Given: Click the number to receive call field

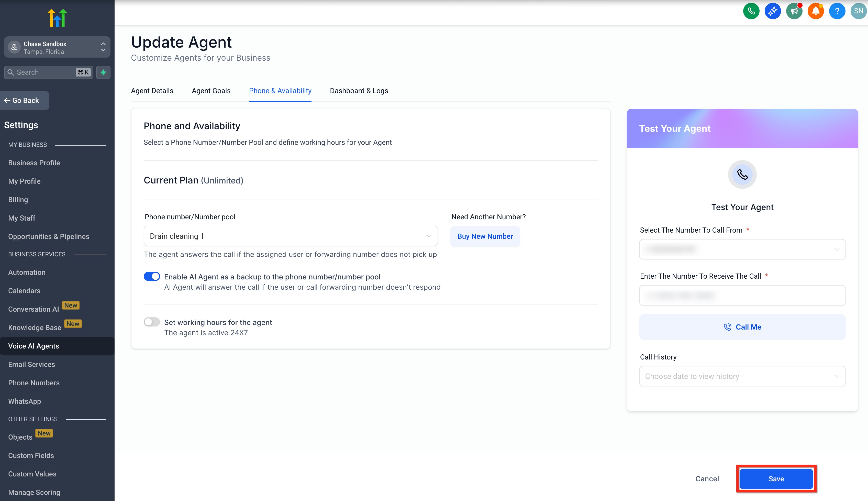Looking at the screenshot, I should pos(742,295).
